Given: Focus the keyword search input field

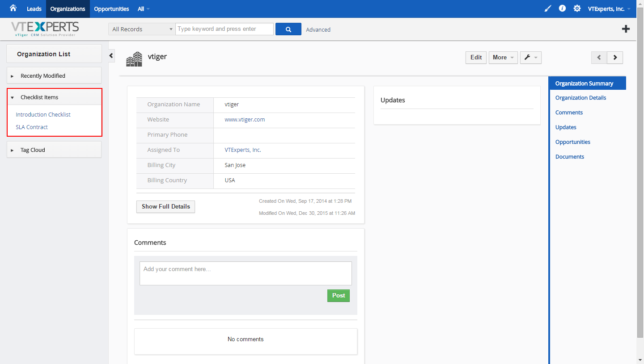Looking at the screenshot, I should click(224, 29).
